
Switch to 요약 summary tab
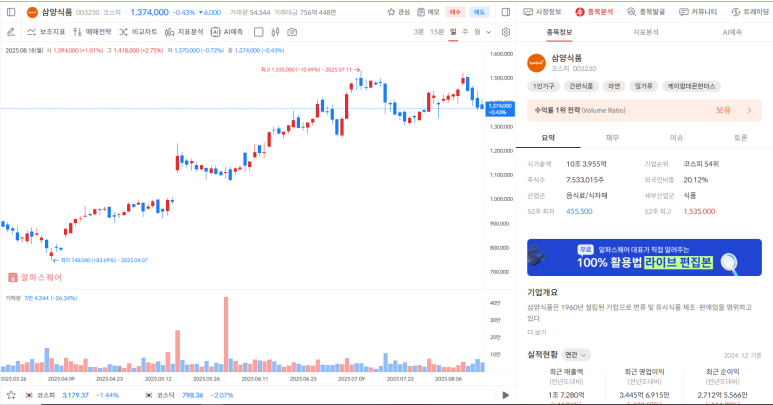pyautogui.click(x=548, y=138)
